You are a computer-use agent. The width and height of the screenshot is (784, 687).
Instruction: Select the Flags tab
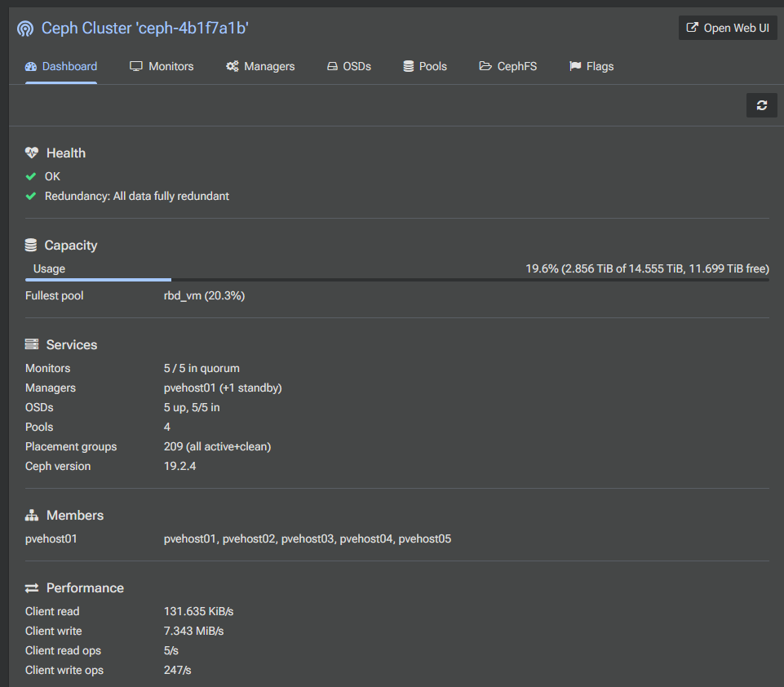pos(591,67)
